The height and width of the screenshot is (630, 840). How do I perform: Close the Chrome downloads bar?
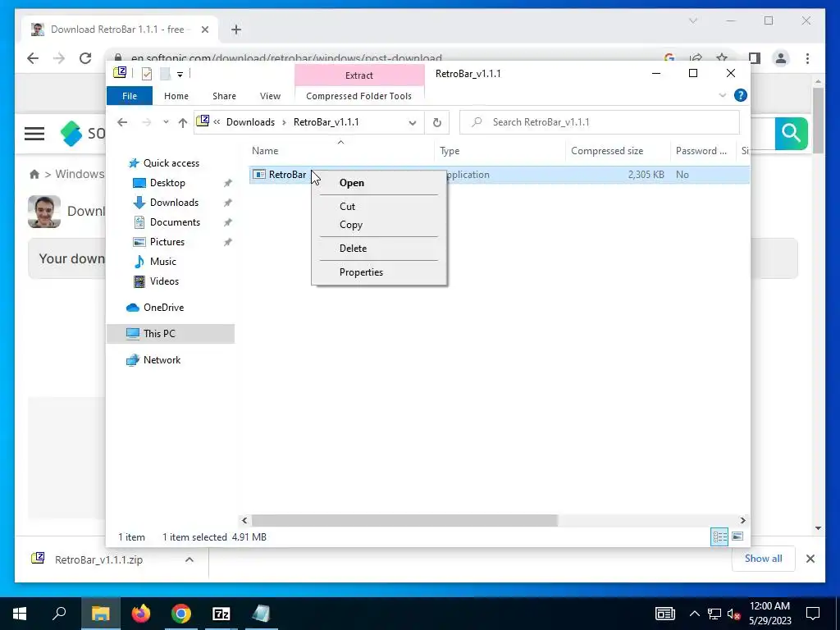[x=810, y=559]
